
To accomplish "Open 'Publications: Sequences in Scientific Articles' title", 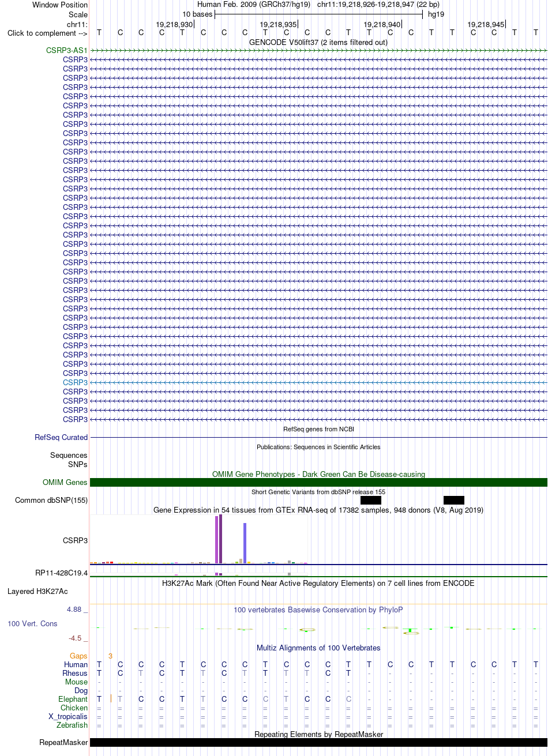I will click(318, 447).
